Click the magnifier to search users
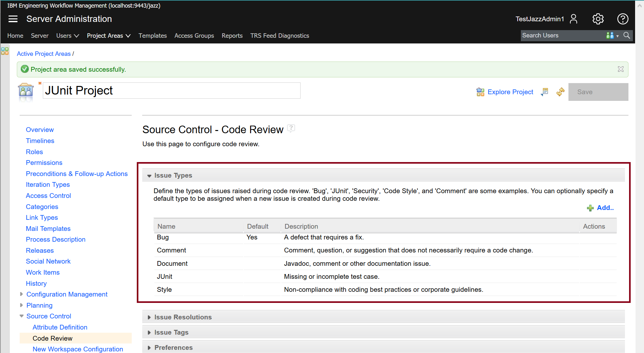Screen dimensions: 644x353 coord(627,36)
